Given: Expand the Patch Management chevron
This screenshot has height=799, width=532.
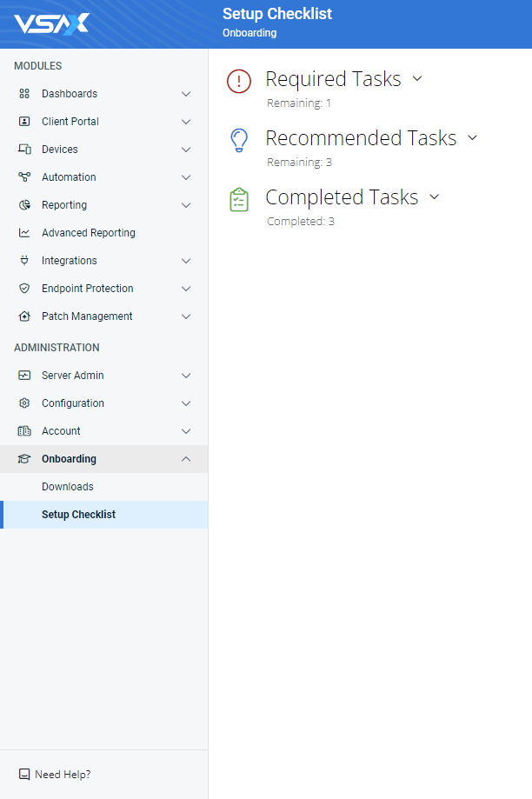Looking at the screenshot, I should tap(186, 316).
